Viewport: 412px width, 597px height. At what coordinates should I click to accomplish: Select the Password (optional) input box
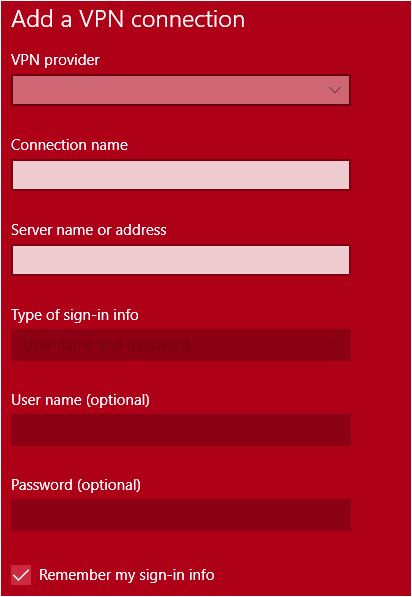pyautogui.click(x=181, y=516)
